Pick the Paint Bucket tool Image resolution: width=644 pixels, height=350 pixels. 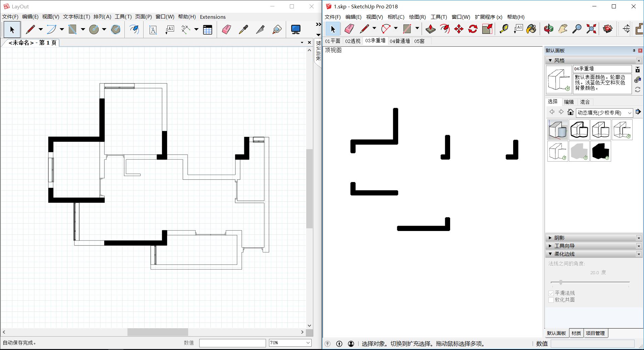pyautogui.click(x=531, y=29)
